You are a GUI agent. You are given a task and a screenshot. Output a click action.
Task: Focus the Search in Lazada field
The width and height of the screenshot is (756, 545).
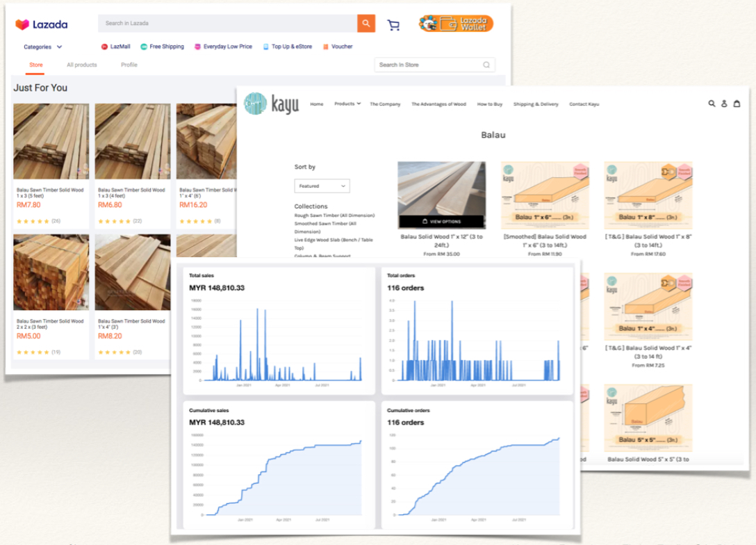click(x=228, y=23)
